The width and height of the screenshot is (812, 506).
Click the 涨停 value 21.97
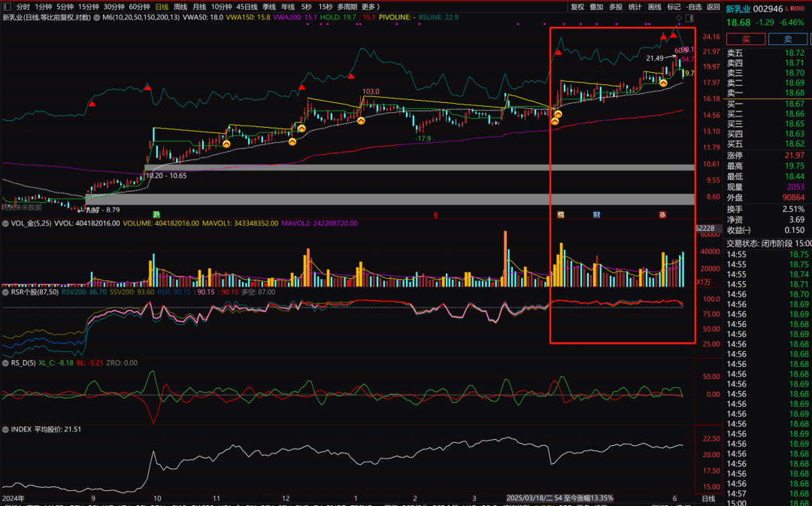coord(795,156)
